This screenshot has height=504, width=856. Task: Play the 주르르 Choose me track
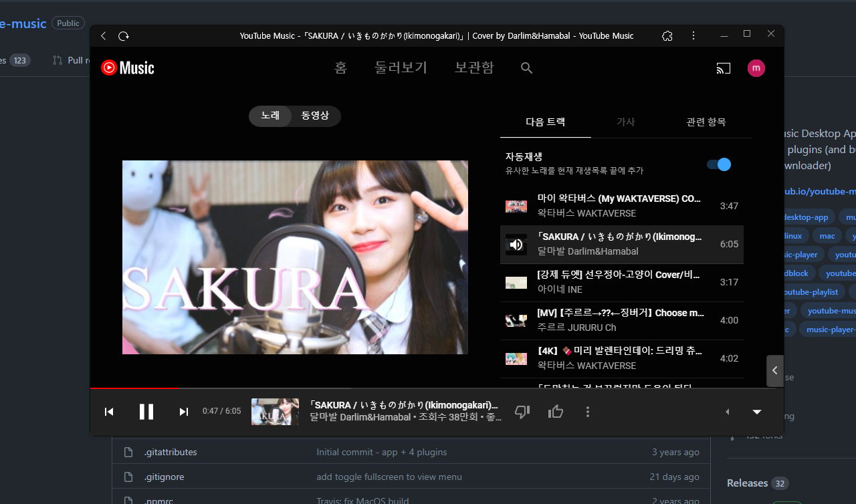622,320
